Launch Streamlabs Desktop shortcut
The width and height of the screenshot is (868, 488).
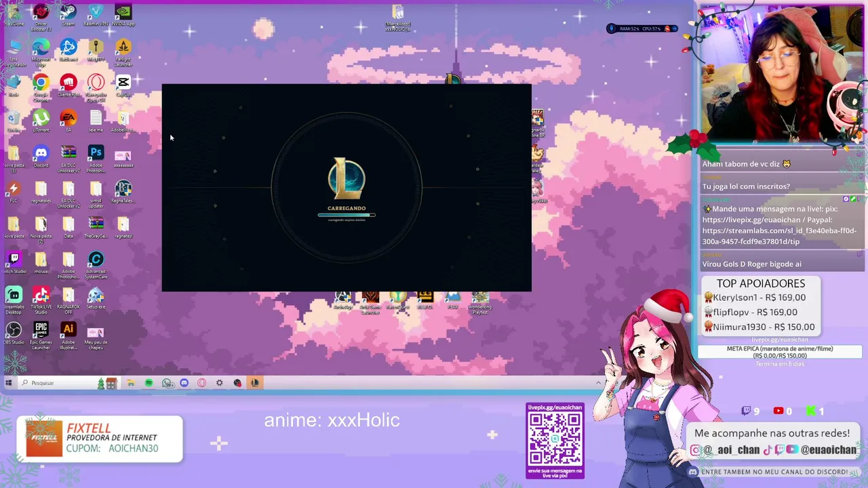point(14,300)
